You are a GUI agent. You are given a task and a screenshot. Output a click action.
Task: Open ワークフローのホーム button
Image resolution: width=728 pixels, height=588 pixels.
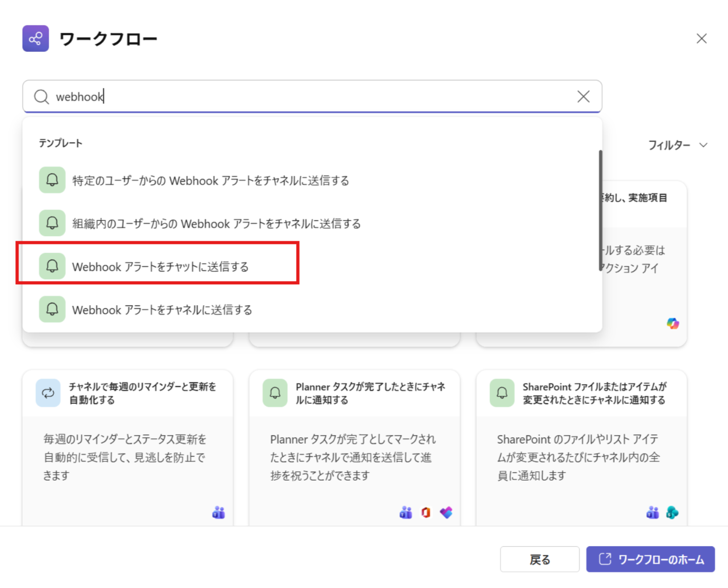point(650,559)
